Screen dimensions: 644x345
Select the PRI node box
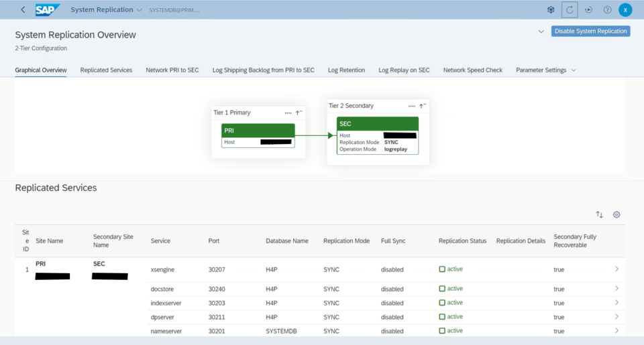pyautogui.click(x=258, y=136)
